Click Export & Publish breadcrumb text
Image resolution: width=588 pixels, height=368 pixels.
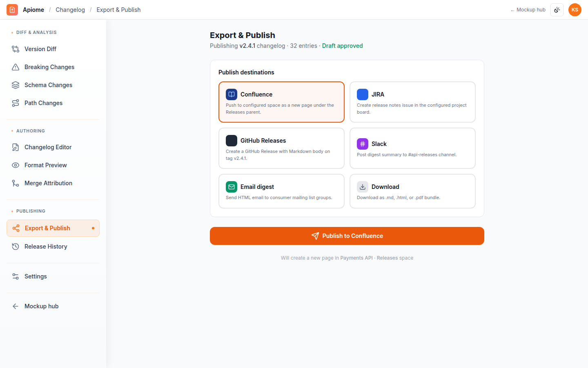[x=118, y=10]
